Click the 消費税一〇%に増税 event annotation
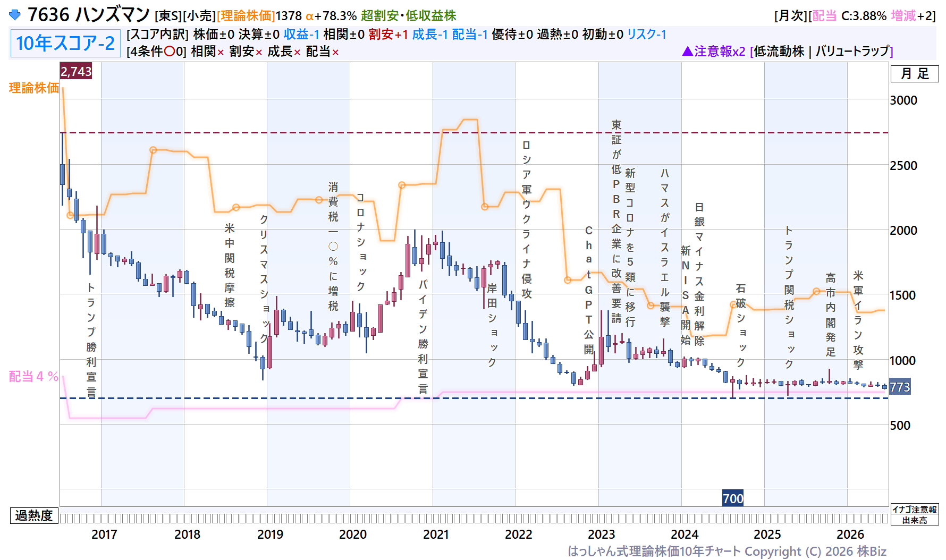The height and width of the screenshot is (560, 946). point(333,247)
